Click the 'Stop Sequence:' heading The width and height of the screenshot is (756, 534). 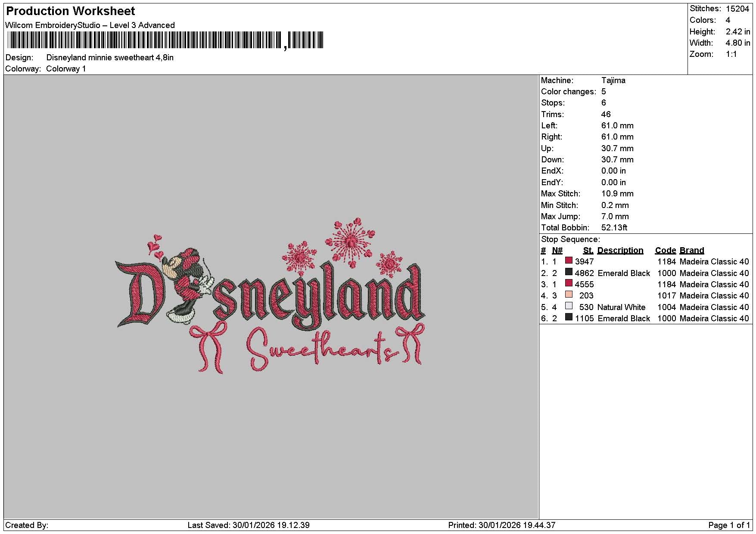570,239
